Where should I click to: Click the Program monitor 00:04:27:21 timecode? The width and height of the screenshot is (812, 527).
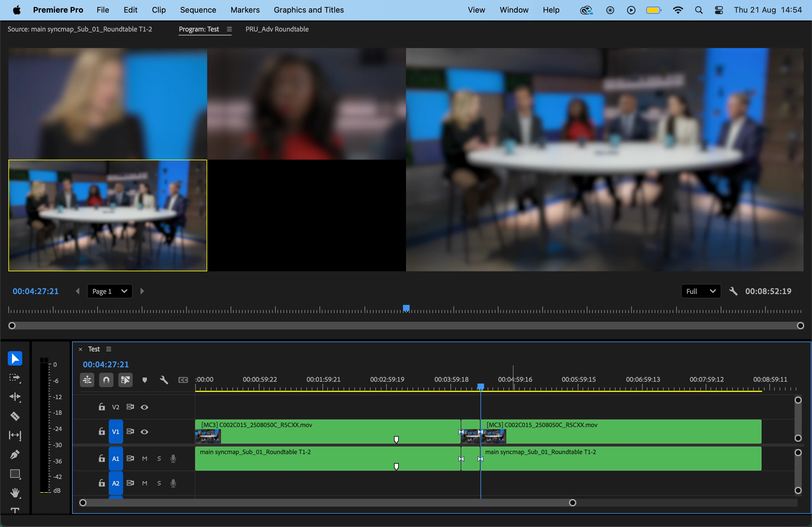pyautogui.click(x=35, y=291)
